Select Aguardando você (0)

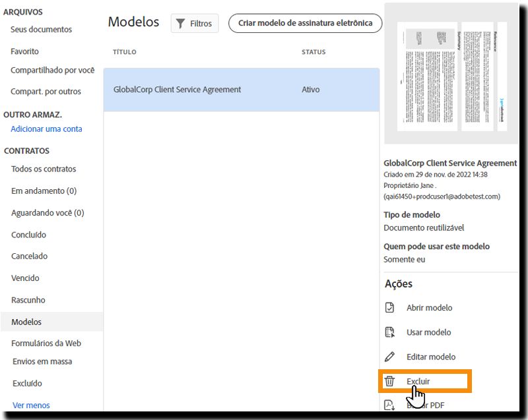point(48,213)
